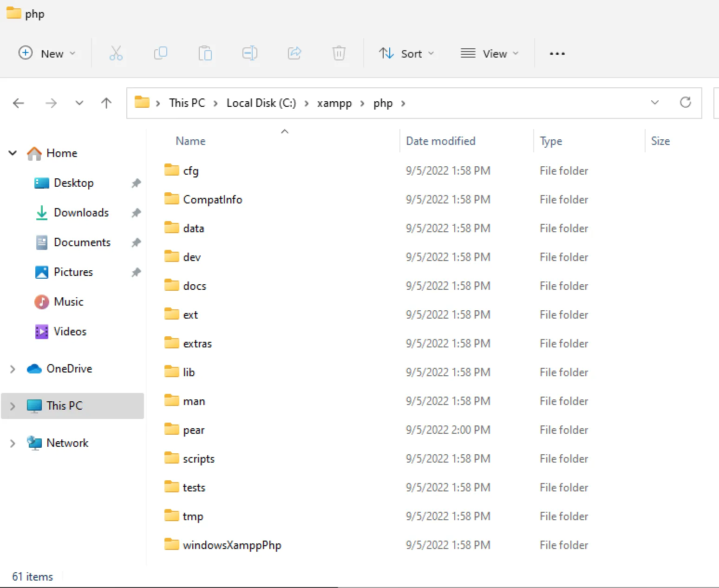Open recent locations dropdown arrow

click(x=79, y=103)
